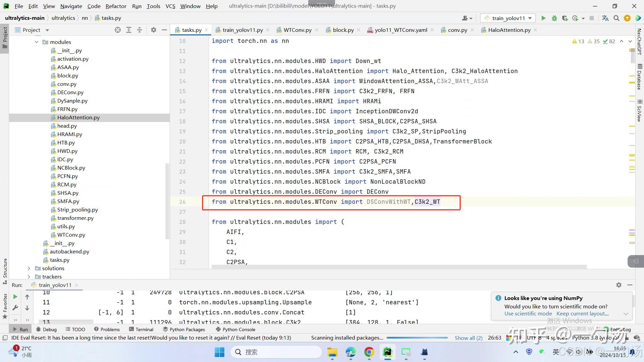Click the Debug bug icon in toolbar
The width and height of the screenshot is (644, 362).
(554, 18)
